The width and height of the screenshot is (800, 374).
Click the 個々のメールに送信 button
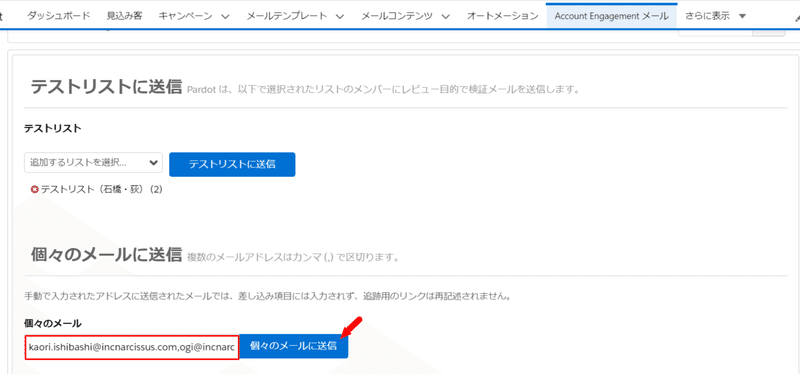(x=293, y=346)
